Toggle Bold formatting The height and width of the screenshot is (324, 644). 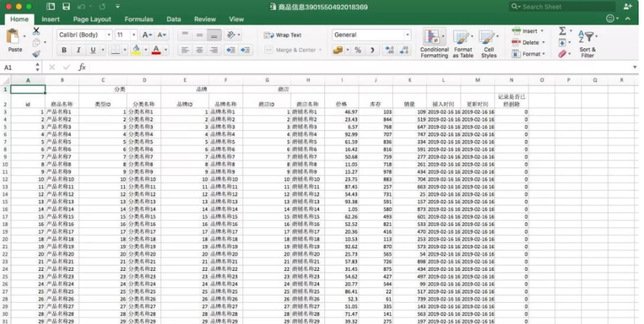coord(64,50)
